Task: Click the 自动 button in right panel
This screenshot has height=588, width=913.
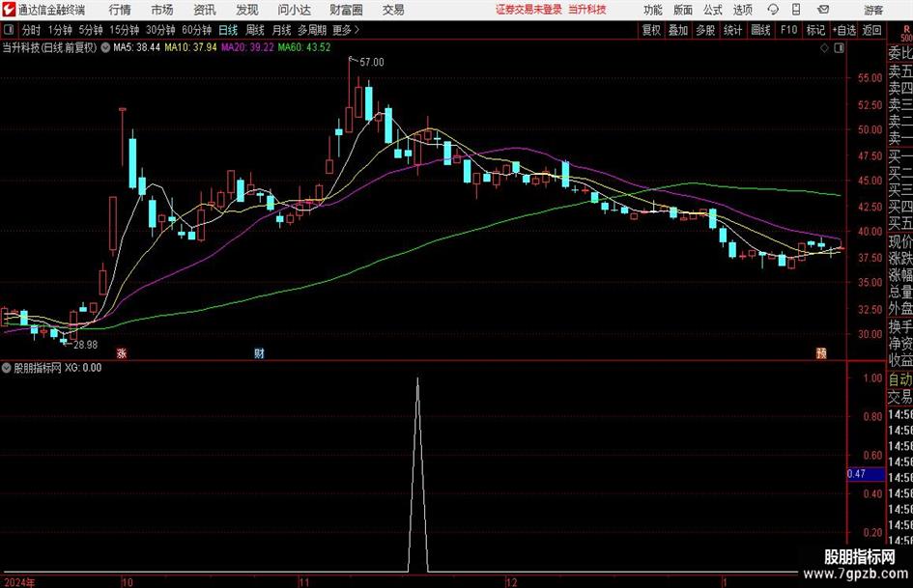Action: click(x=900, y=379)
